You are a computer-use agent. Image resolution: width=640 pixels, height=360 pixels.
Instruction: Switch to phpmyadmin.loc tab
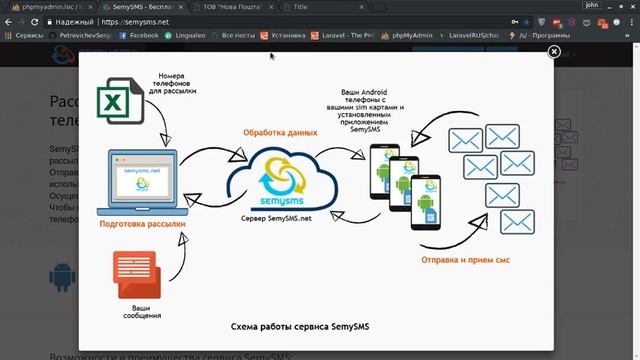[52, 7]
